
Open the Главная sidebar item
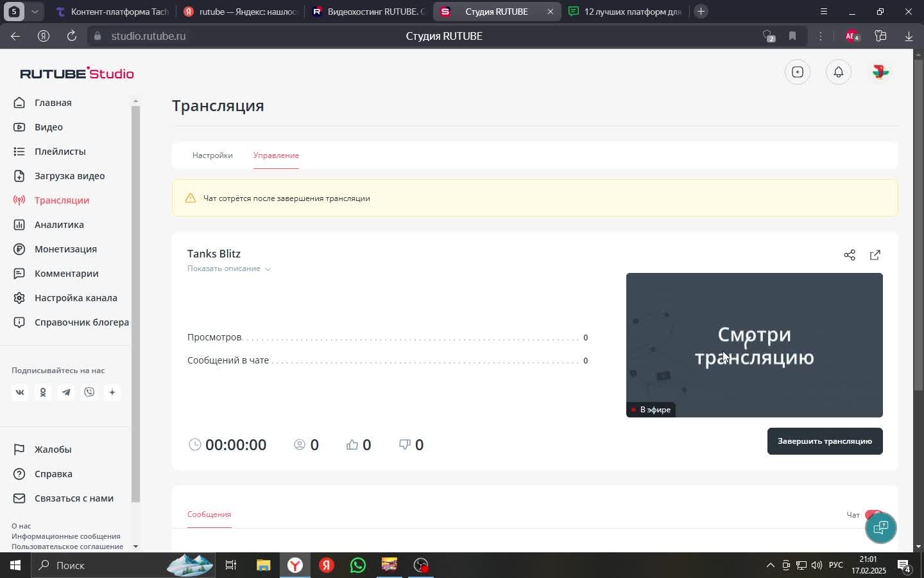pos(42,103)
